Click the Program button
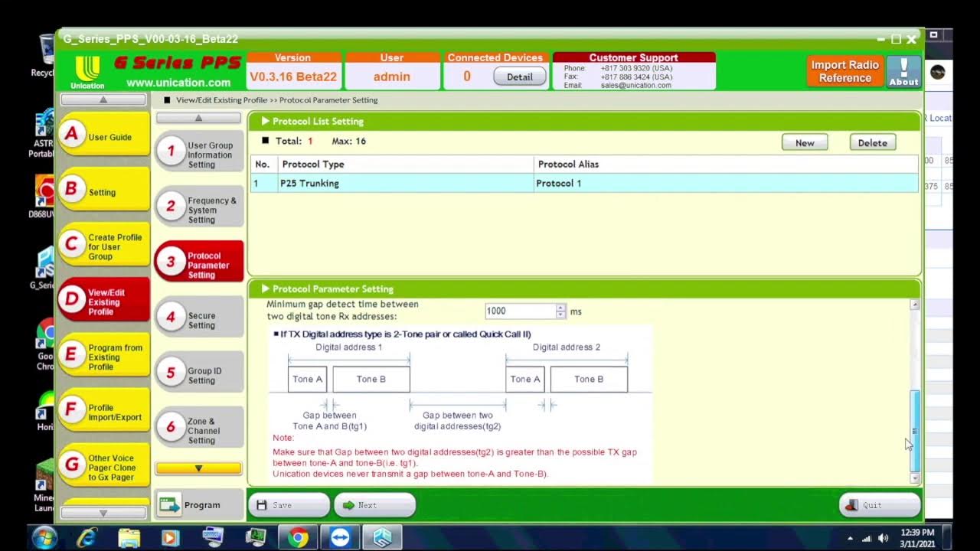Screen dimensions: 980x551 click(199, 505)
